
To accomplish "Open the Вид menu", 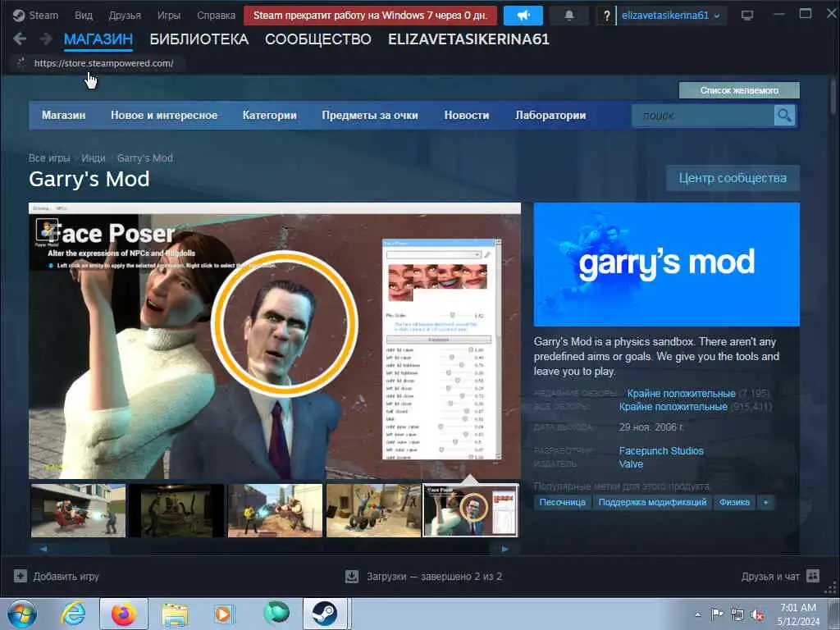I will (x=84, y=16).
